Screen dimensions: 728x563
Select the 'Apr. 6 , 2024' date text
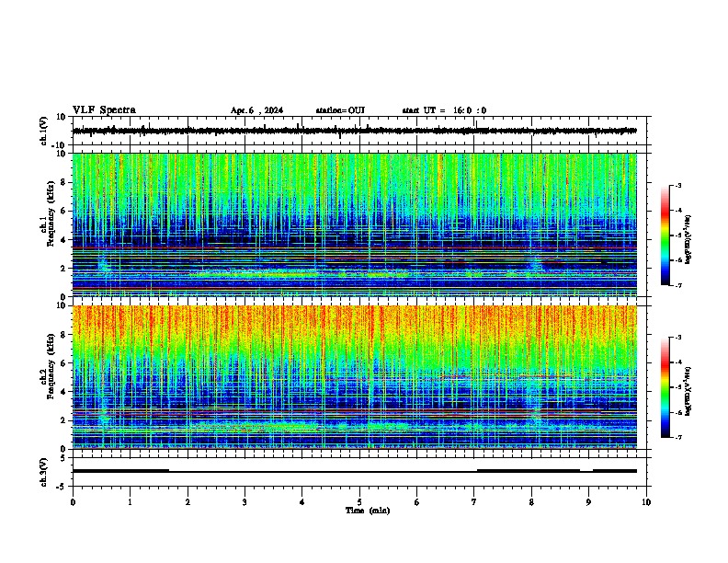point(256,110)
